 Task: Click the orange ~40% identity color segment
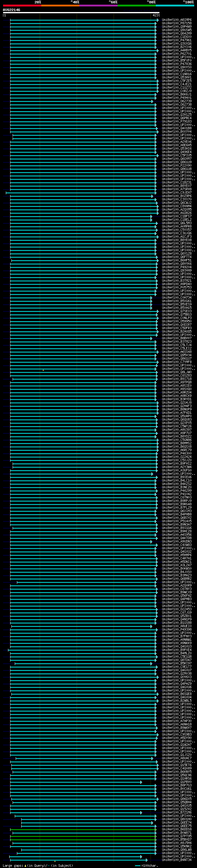60,6
